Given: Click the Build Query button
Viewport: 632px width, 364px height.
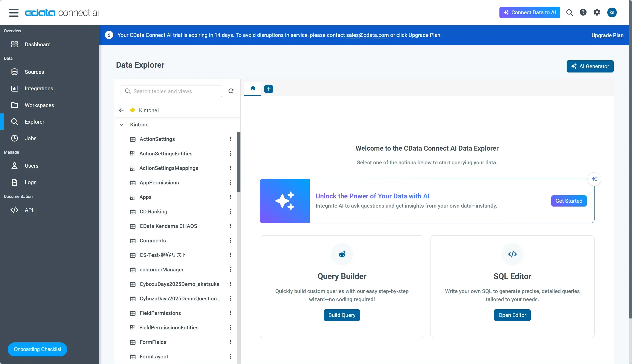Looking at the screenshot, I should tap(342, 315).
